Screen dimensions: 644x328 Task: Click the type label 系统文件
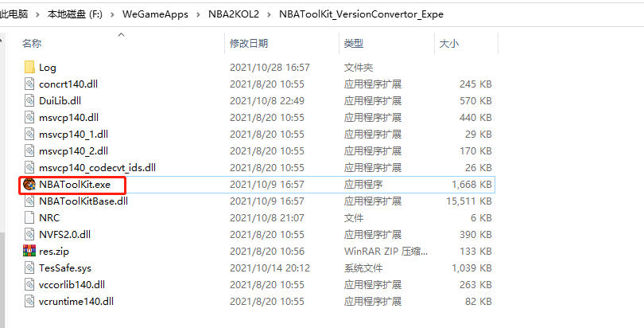click(363, 268)
